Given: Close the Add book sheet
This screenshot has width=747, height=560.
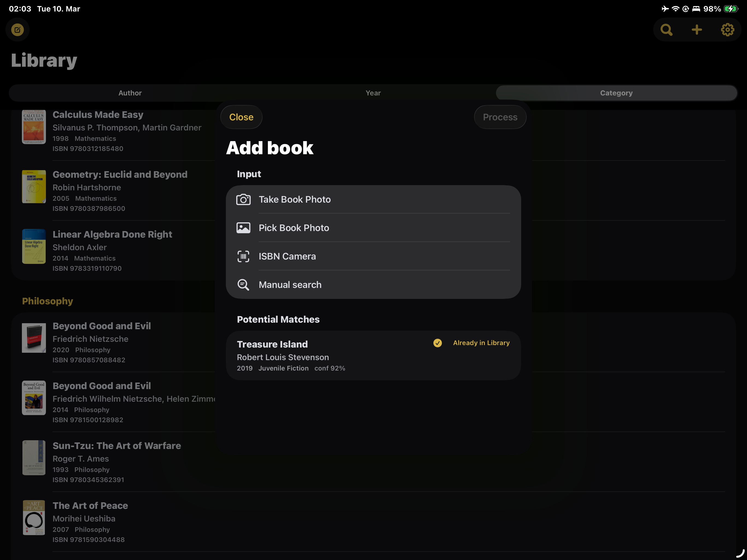Looking at the screenshot, I should (241, 117).
